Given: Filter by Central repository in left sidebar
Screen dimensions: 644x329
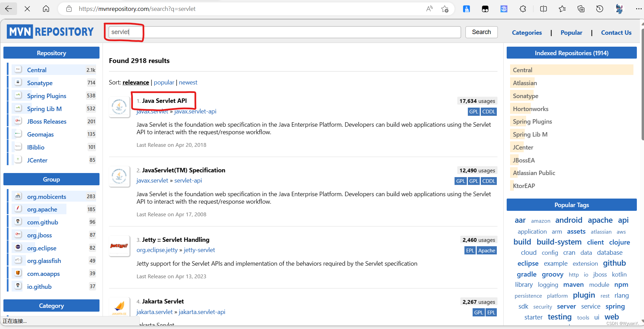Looking at the screenshot, I should (37, 70).
